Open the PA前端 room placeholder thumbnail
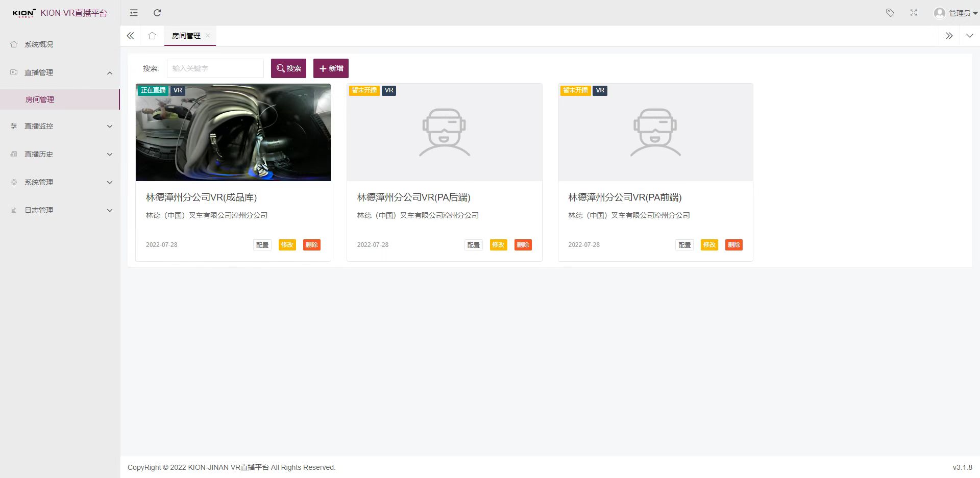This screenshot has width=980, height=478. point(655,132)
